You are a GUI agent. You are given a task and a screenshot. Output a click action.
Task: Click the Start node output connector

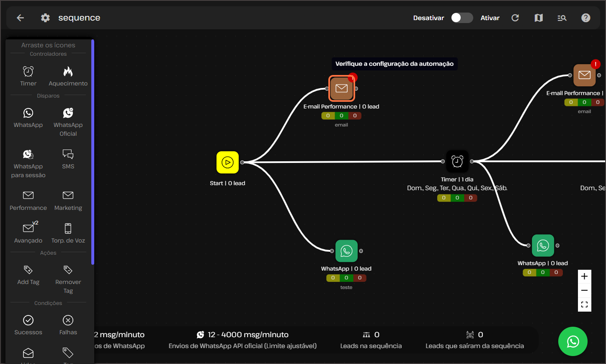pos(242,162)
